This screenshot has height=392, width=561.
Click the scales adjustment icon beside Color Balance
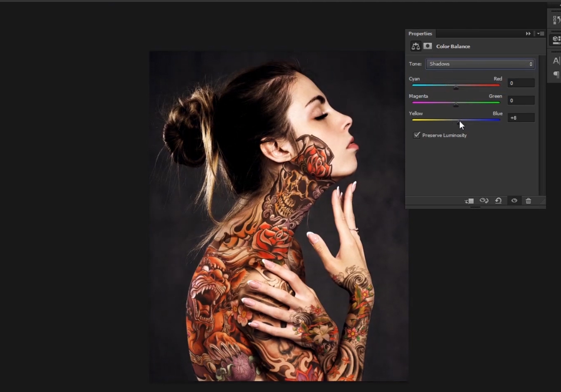(x=415, y=46)
